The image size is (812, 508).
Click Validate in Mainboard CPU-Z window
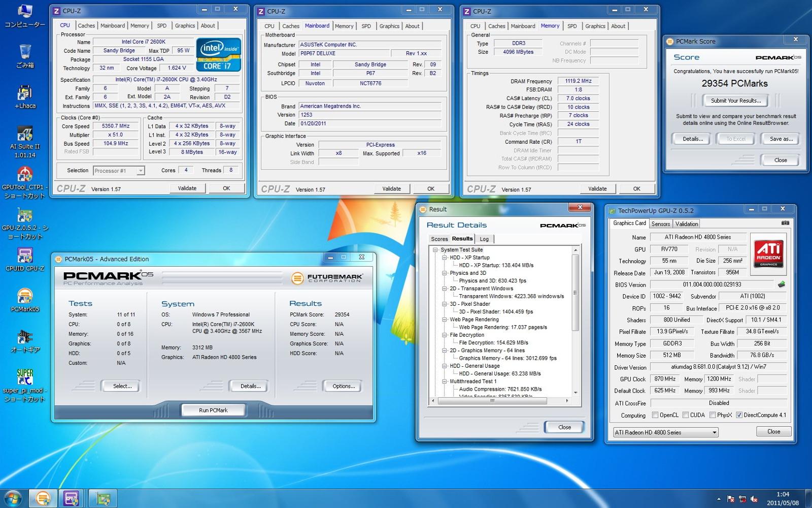click(391, 188)
